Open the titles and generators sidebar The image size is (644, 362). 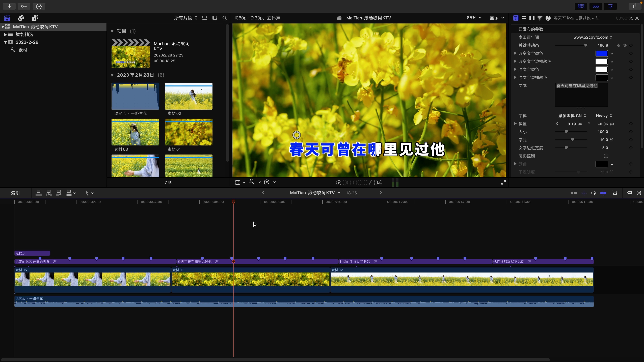click(35, 18)
